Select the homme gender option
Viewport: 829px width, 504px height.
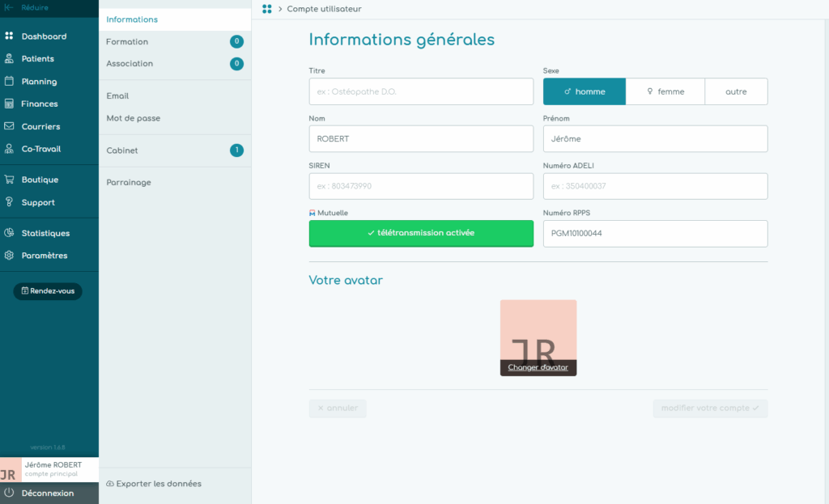tap(584, 92)
